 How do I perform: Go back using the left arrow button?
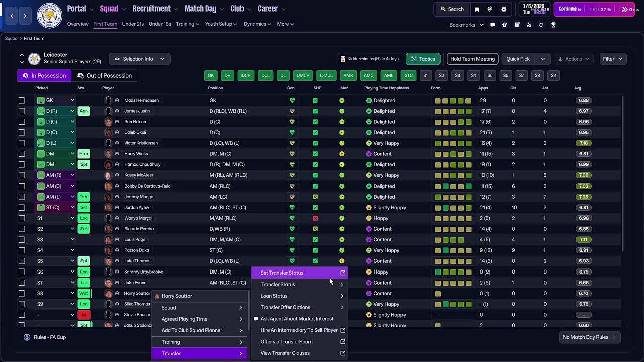click(12, 16)
